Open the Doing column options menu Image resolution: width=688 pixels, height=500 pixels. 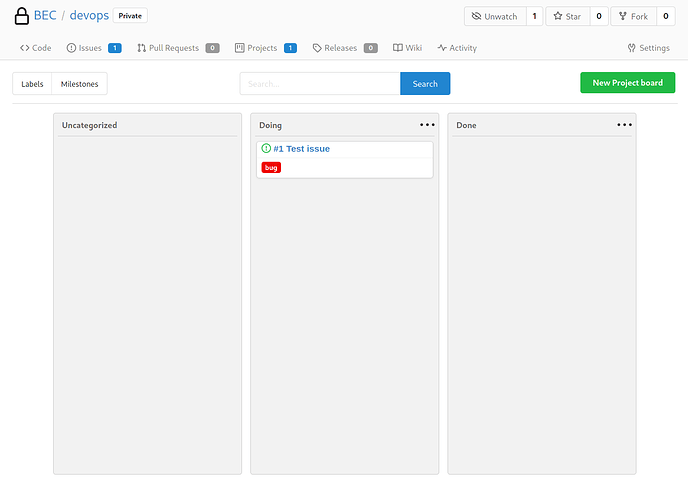[x=427, y=125]
